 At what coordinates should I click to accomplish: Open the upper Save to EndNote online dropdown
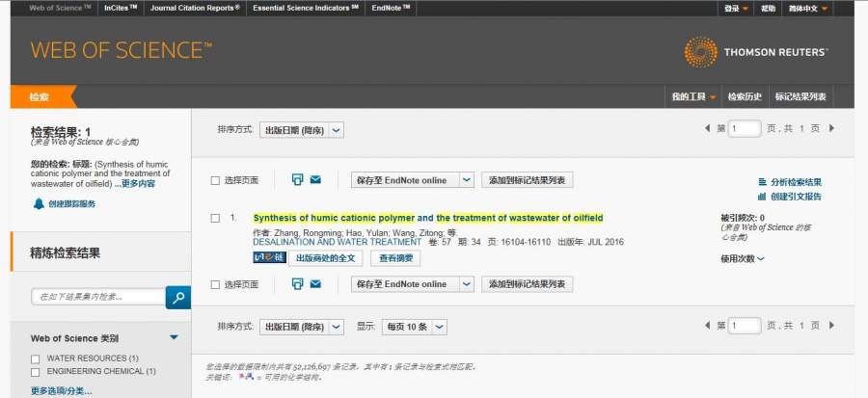point(413,180)
